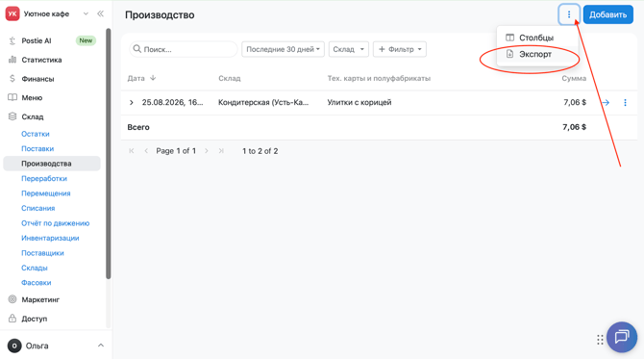Click the Кондитерская warehouse cell
The width and height of the screenshot is (644, 359).
point(263,102)
